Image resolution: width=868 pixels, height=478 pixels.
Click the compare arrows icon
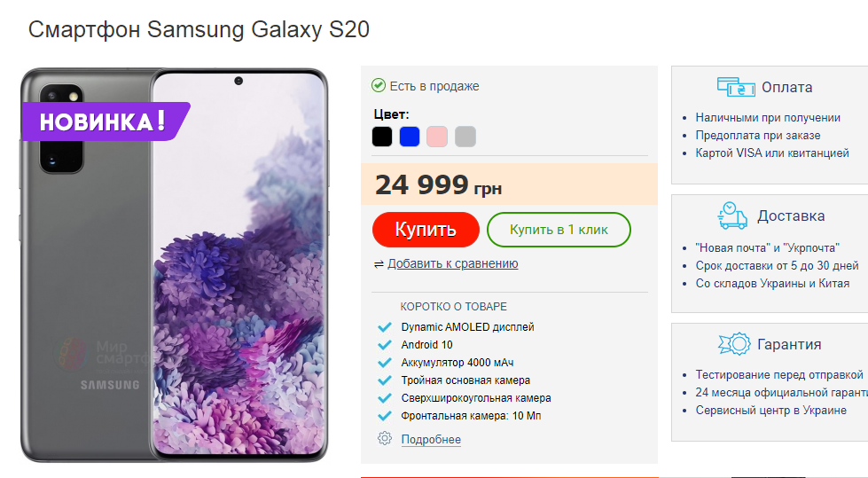(x=379, y=263)
